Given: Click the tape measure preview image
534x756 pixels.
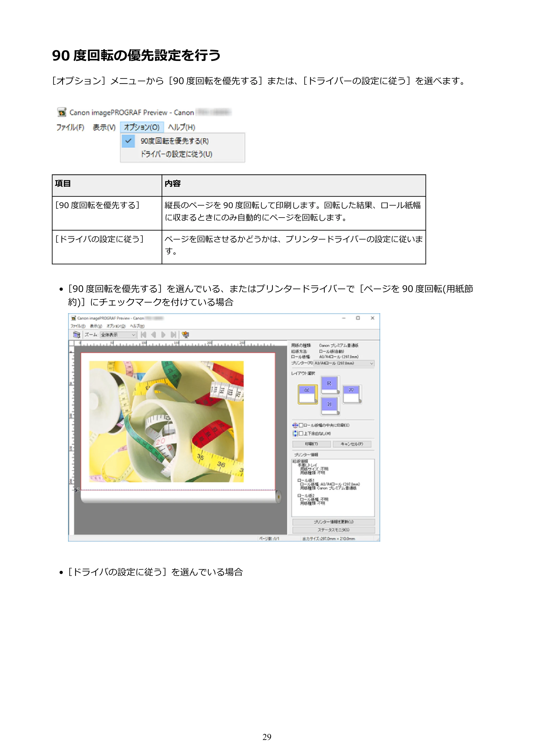Looking at the screenshot, I should coord(167,421).
